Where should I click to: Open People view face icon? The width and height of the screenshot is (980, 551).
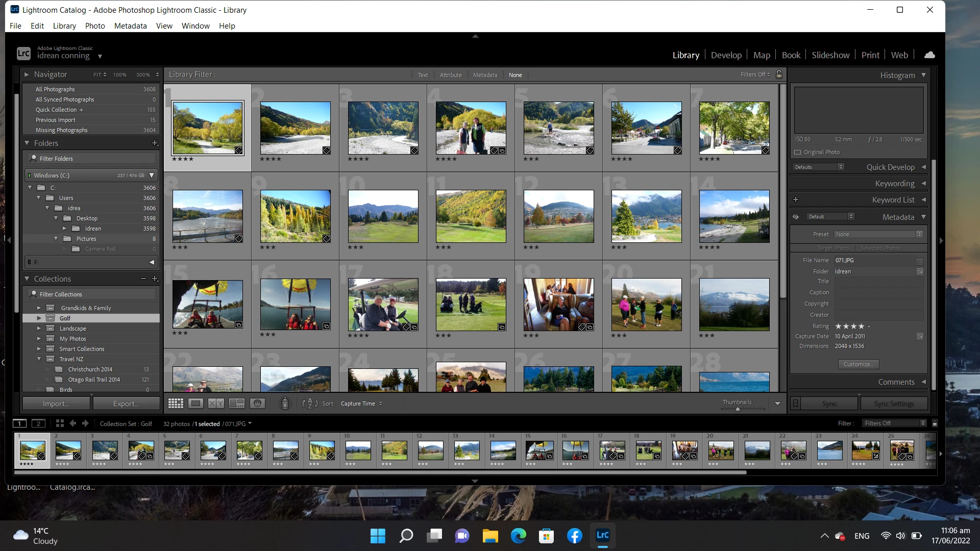tap(258, 404)
